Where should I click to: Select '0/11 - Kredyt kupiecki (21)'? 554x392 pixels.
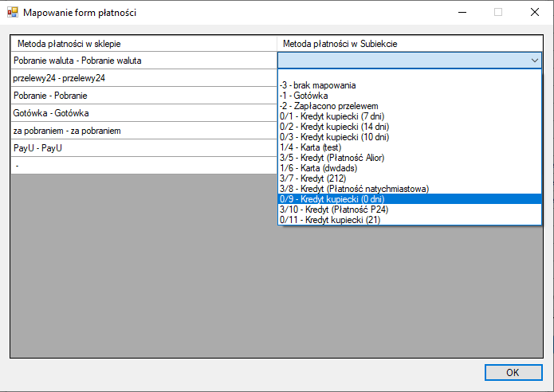[410, 220]
